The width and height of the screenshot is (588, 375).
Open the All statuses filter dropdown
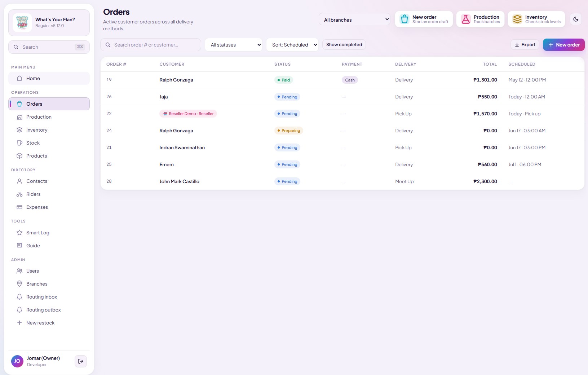click(234, 45)
